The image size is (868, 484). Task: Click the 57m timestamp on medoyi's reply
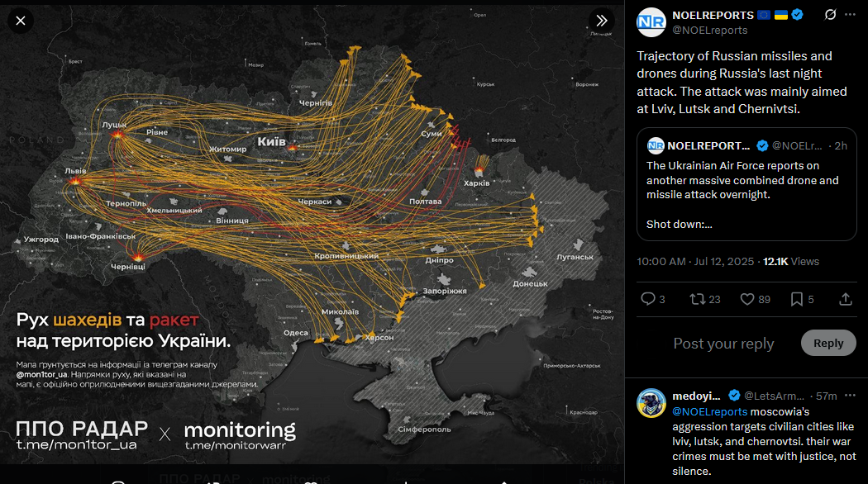point(826,396)
